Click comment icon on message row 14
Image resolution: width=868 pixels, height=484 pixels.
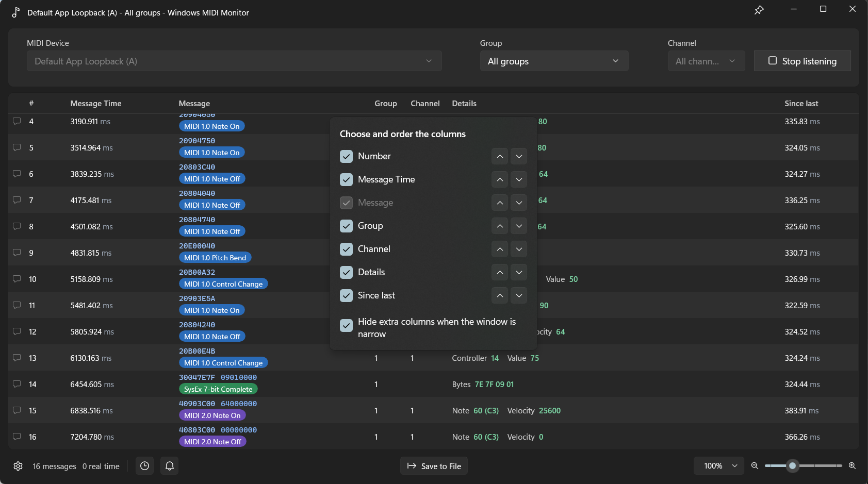(x=17, y=384)
